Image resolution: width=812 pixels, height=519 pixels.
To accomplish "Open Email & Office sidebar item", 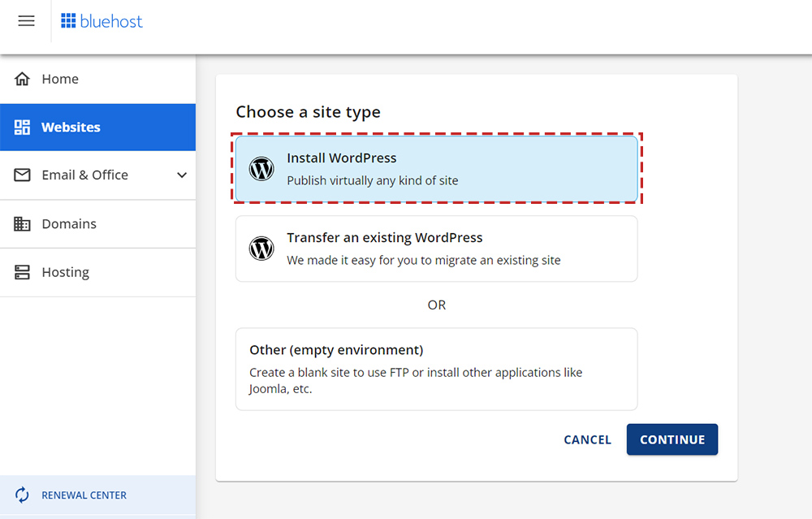I will [98, 175].
